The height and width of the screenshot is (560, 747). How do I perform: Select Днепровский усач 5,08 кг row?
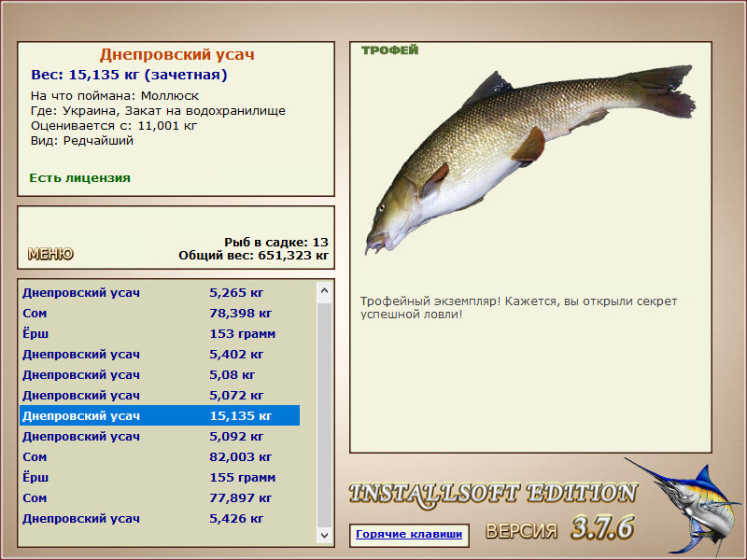tap(160, 374)
